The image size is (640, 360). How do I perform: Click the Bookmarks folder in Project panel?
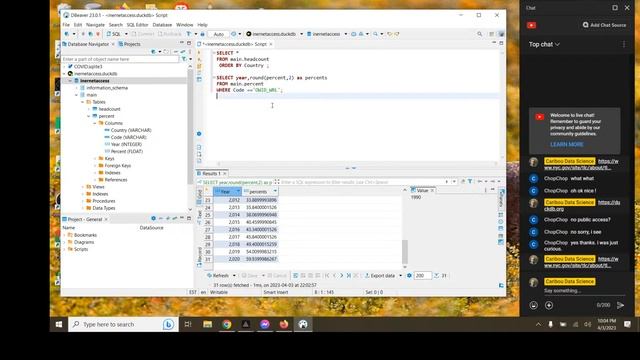85,235
